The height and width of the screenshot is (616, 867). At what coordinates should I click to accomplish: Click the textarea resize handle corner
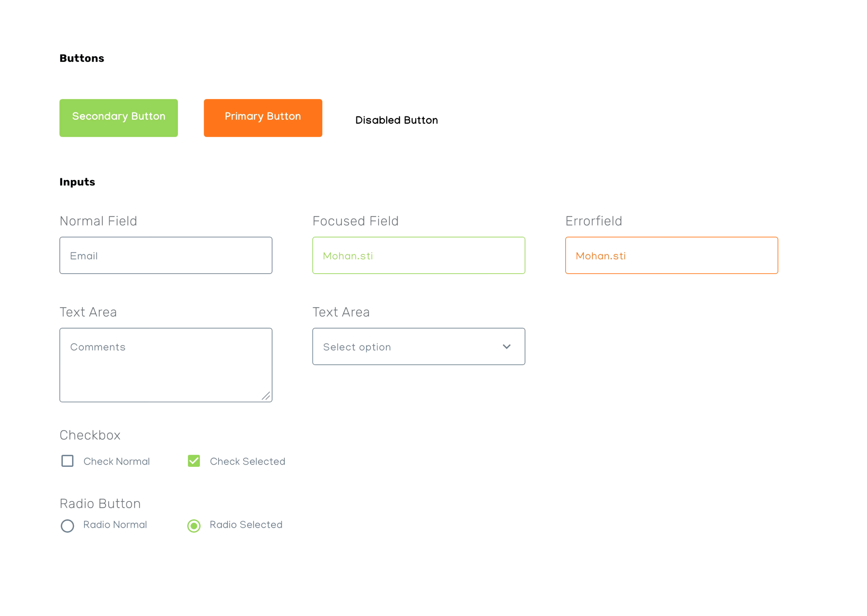point(266,396)
